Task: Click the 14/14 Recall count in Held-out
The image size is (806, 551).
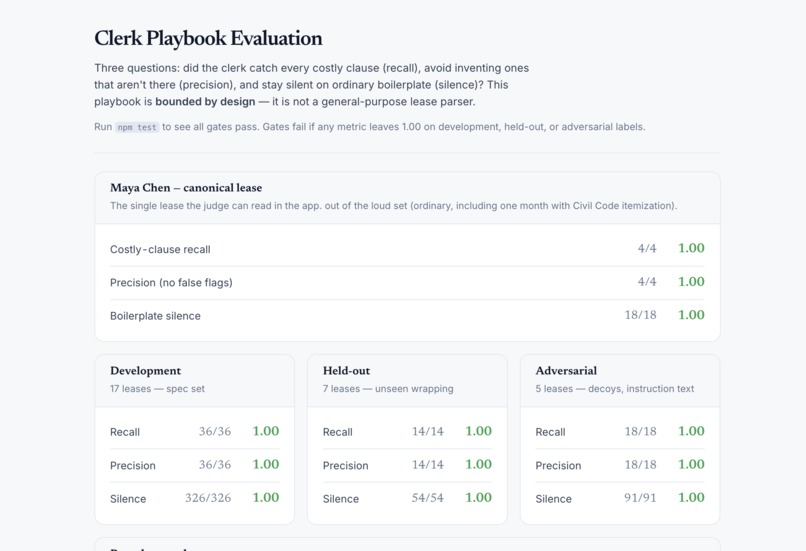Action: pyautogui.click(x=428, y=432)
